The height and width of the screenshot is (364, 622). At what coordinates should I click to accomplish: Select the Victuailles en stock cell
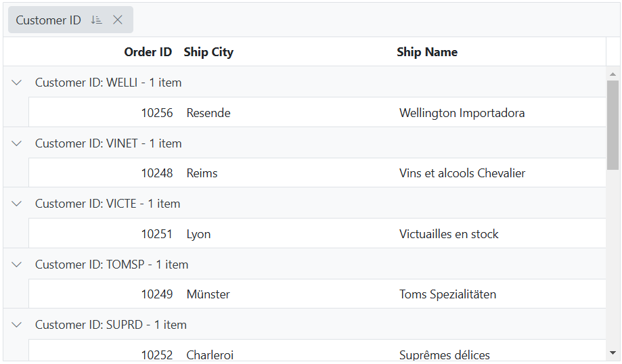tap(449, 234)
